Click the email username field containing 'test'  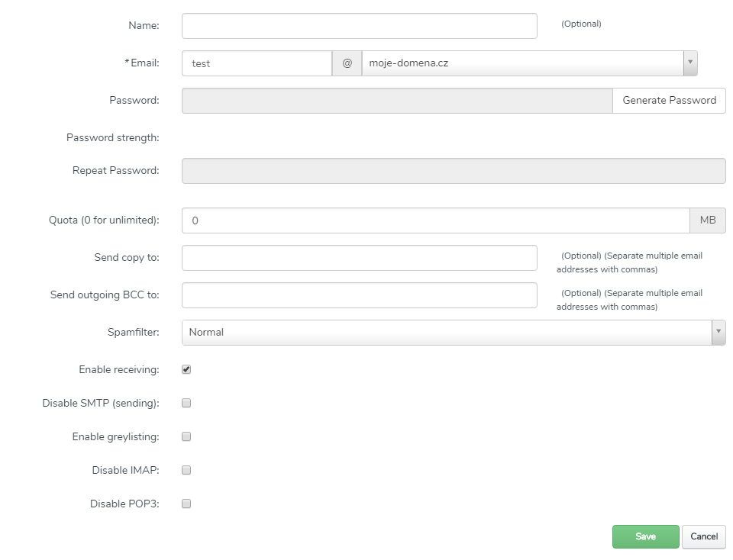pyautogui.click(x=257, y=63)
